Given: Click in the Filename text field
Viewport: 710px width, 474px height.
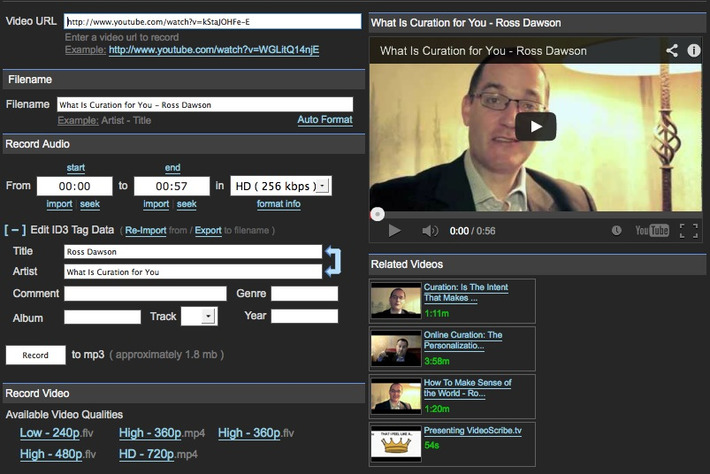Looking at the screenshot, I should 205,105.
